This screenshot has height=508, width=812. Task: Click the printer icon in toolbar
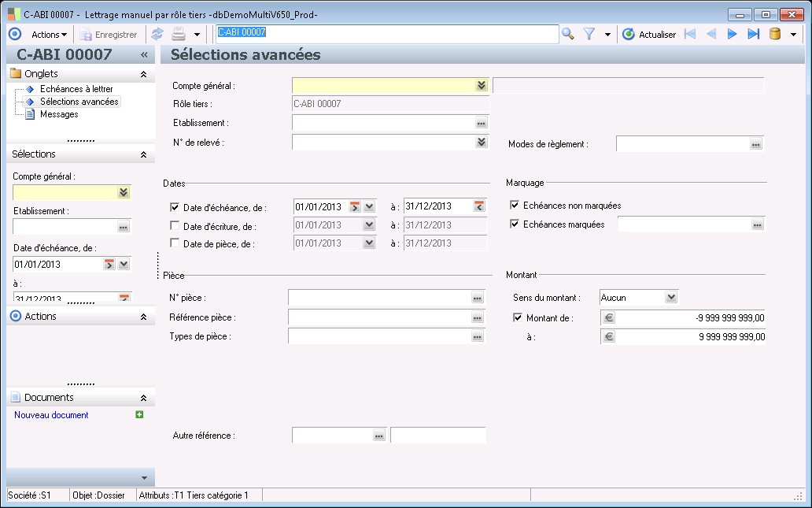pos(179,34)
